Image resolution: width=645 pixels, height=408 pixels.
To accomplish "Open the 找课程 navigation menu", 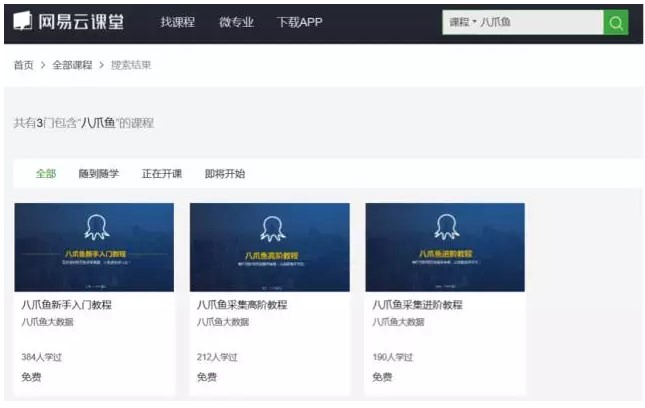I will (x=178, y=22).
